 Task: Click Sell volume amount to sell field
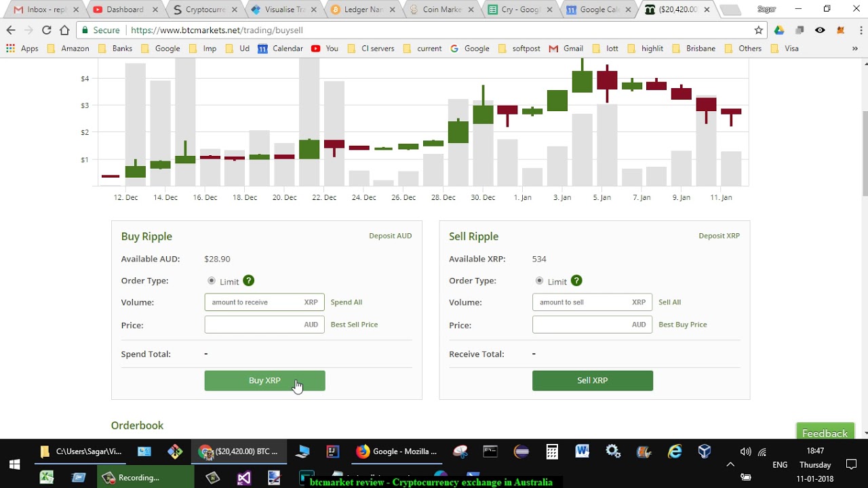[x=593, y=302]
